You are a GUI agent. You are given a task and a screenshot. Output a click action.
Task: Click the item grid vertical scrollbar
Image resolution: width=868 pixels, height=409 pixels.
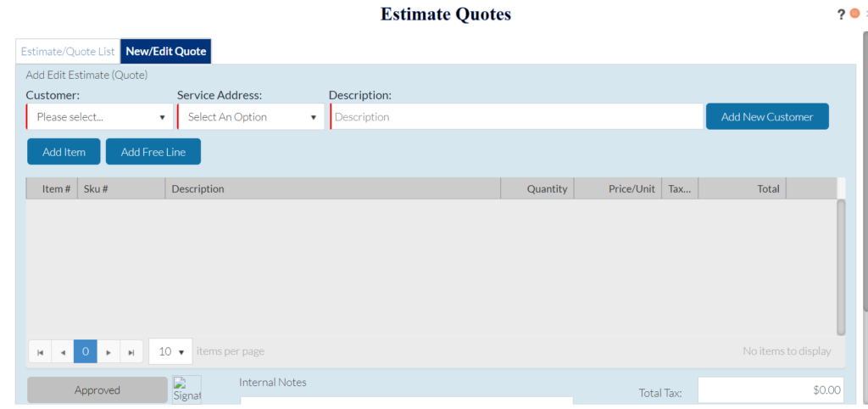tap(840, 267)
